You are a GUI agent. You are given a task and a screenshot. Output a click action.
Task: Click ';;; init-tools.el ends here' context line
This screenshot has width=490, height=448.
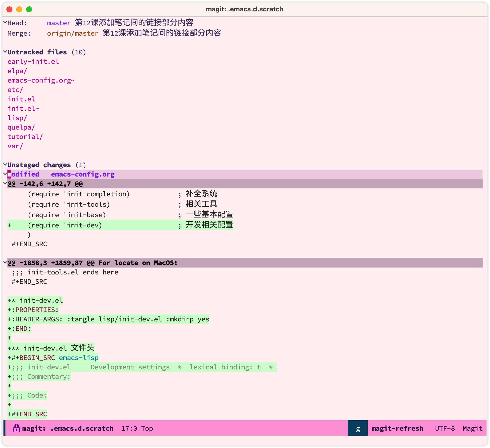(65, 272)
